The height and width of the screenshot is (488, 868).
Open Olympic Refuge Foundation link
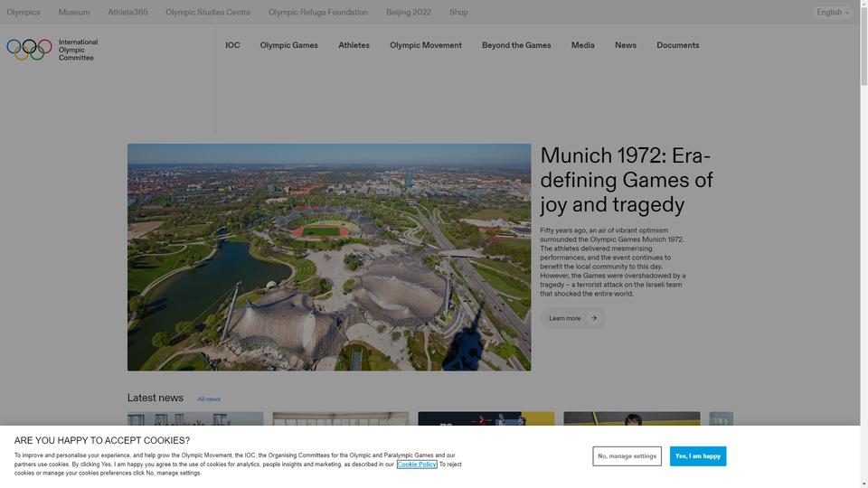pyautogui.click(x=318, y=12)
